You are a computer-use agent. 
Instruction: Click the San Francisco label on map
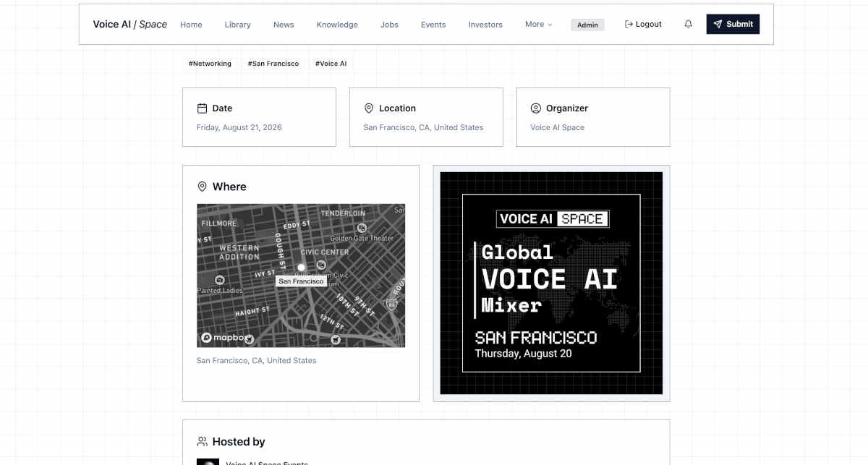[301, 281]
